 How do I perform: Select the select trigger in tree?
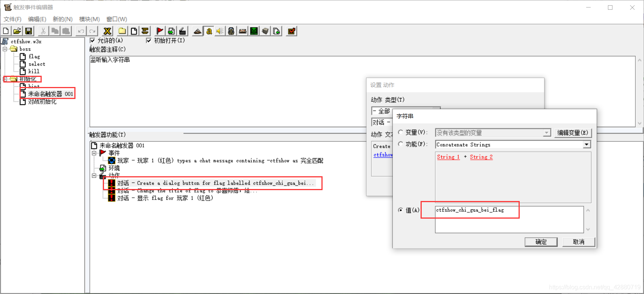[x=37, y=64]
